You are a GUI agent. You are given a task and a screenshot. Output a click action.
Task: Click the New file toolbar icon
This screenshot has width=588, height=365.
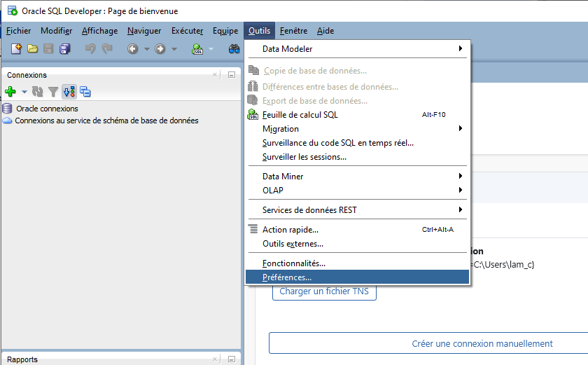tap(16, 49)
